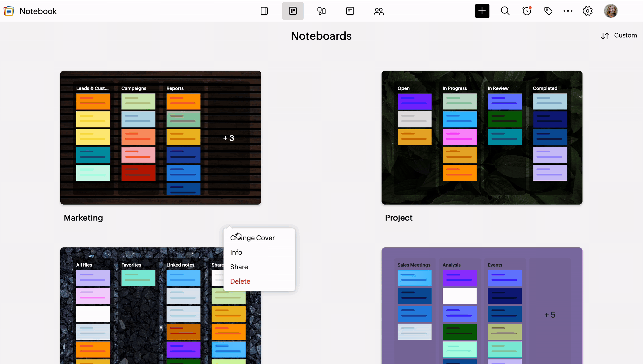643x364 pixels.
Task: Open the user profile avatar
Action: tap(611, 11)
